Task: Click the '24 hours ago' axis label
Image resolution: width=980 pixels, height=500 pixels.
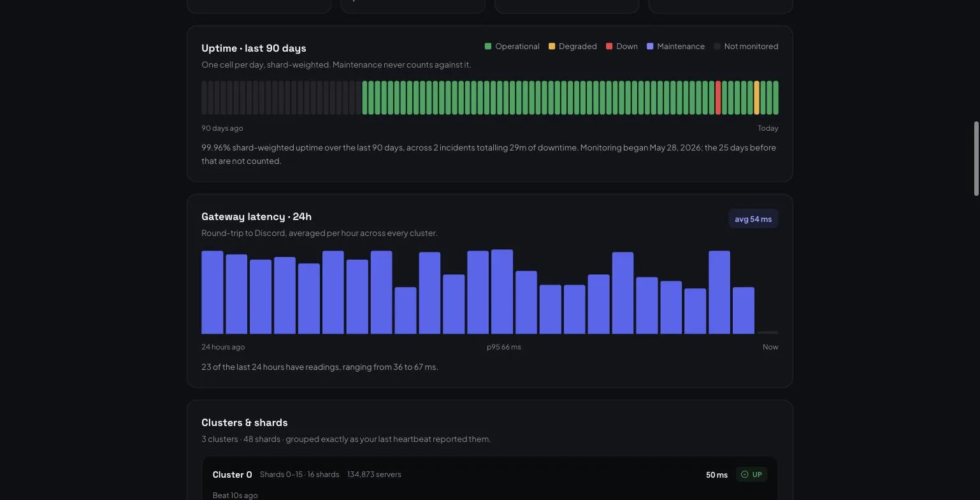Action: [x=223, y=347]
